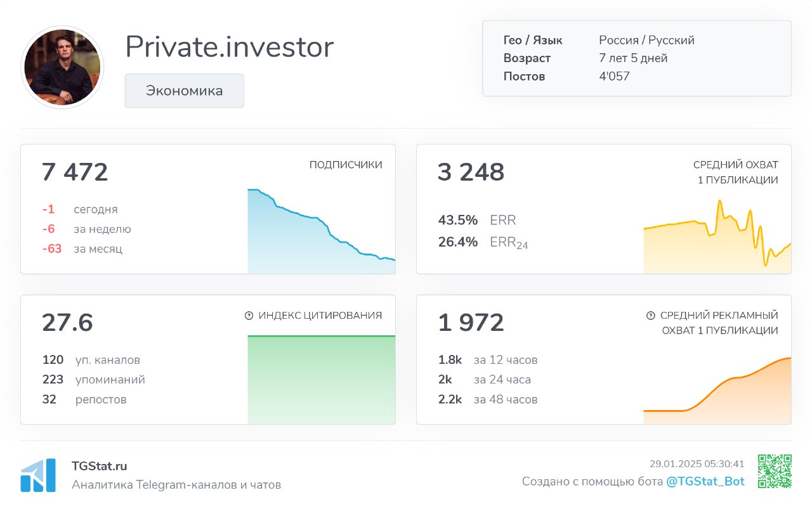
Task: Click the subscribers count 7 472
Action: click(x=75, y=172)
